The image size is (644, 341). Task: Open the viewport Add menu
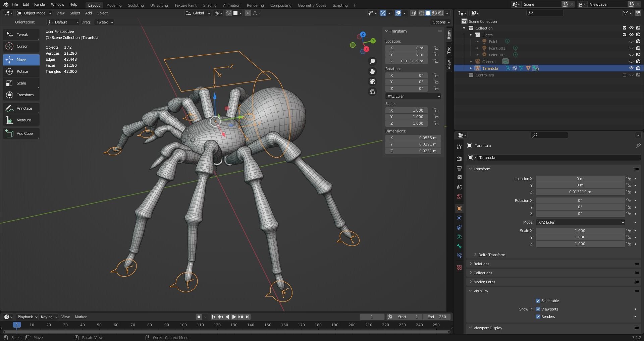pos(88,13)
